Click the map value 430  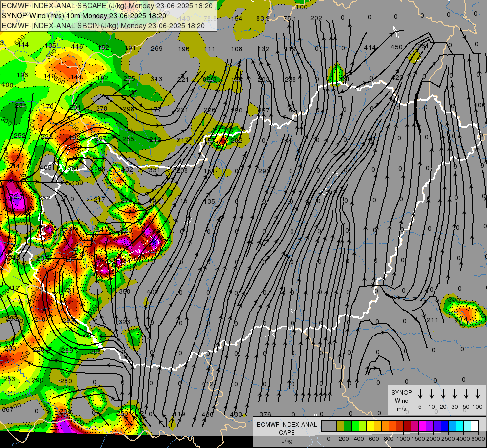[x=207, y=414]
